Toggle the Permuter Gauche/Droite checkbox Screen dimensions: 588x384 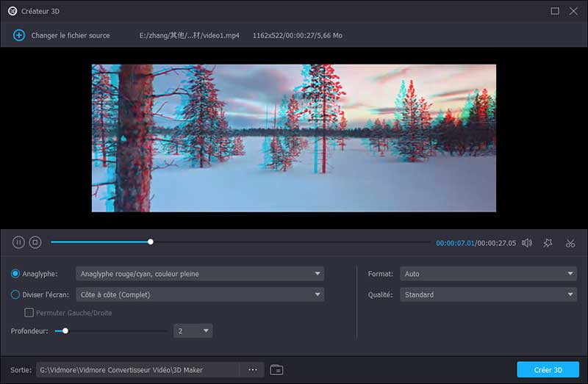(29, 313)
